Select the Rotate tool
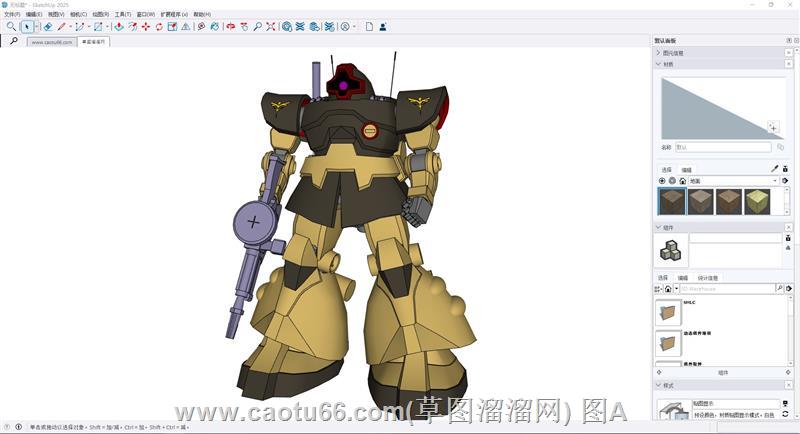This screenshot has height=434, width=800. click(x=159, y=27)
